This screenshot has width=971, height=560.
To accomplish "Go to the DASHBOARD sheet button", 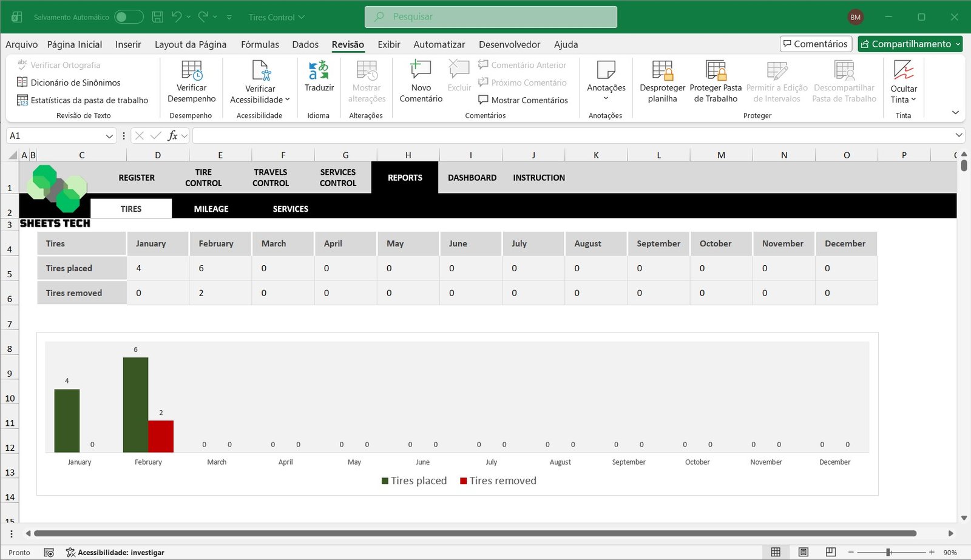I will pyautogui.click(x=472, y=178).
